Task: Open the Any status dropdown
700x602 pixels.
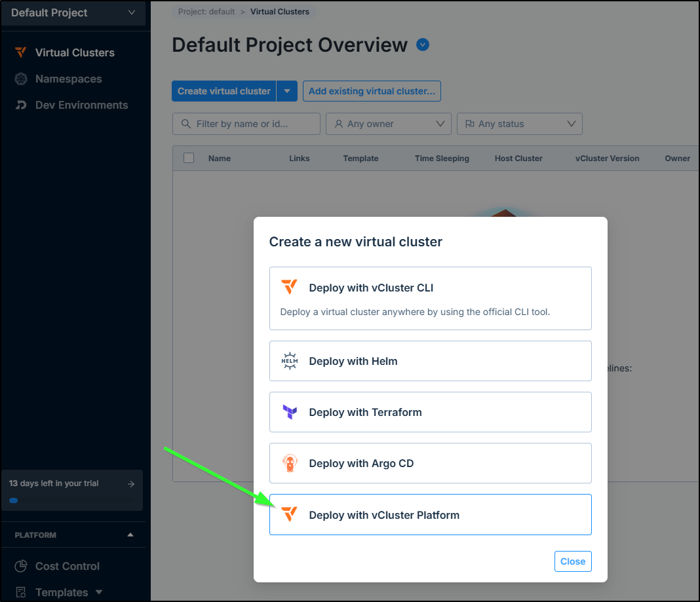Action: pyautogui.click(x=519, y=124)
